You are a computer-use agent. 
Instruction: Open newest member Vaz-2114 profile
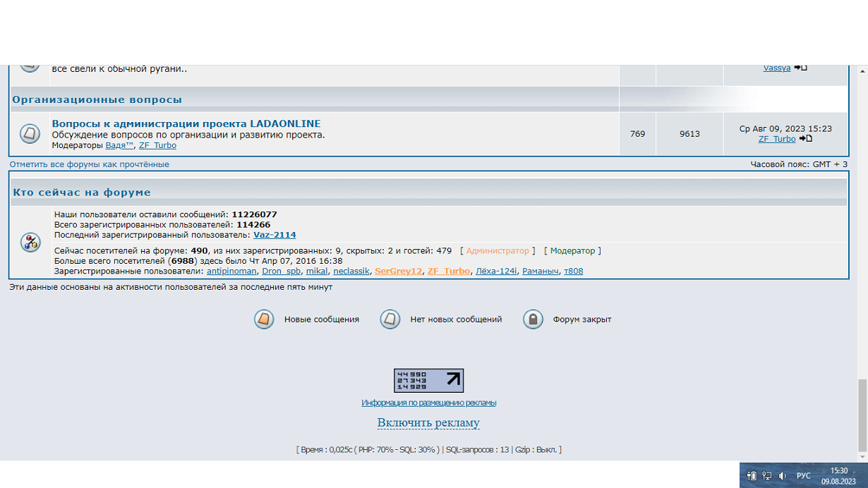[275, 235]
